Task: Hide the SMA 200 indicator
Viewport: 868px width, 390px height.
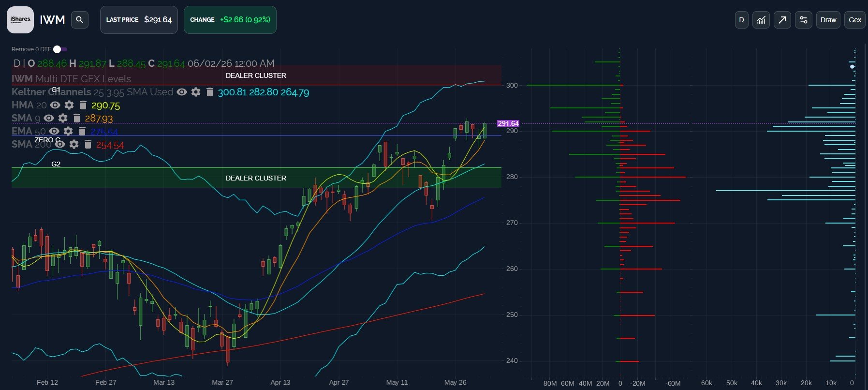Action: pyautogui.click(x=60, y=144)
